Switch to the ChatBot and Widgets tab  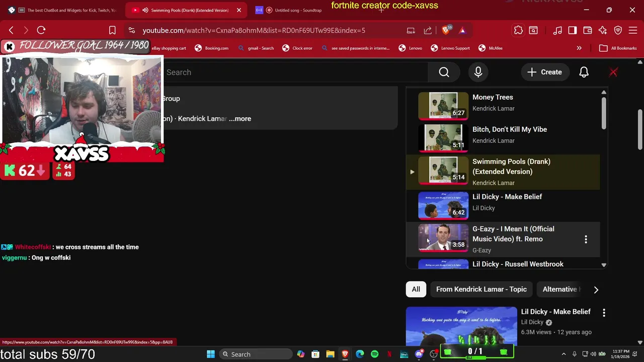click(63, 10)
